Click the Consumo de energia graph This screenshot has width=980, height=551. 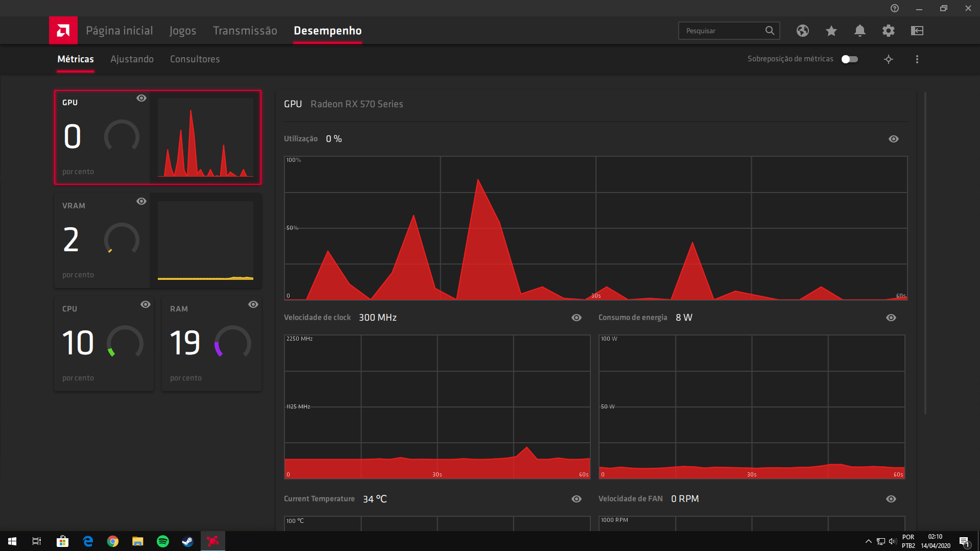click(752, 406)
